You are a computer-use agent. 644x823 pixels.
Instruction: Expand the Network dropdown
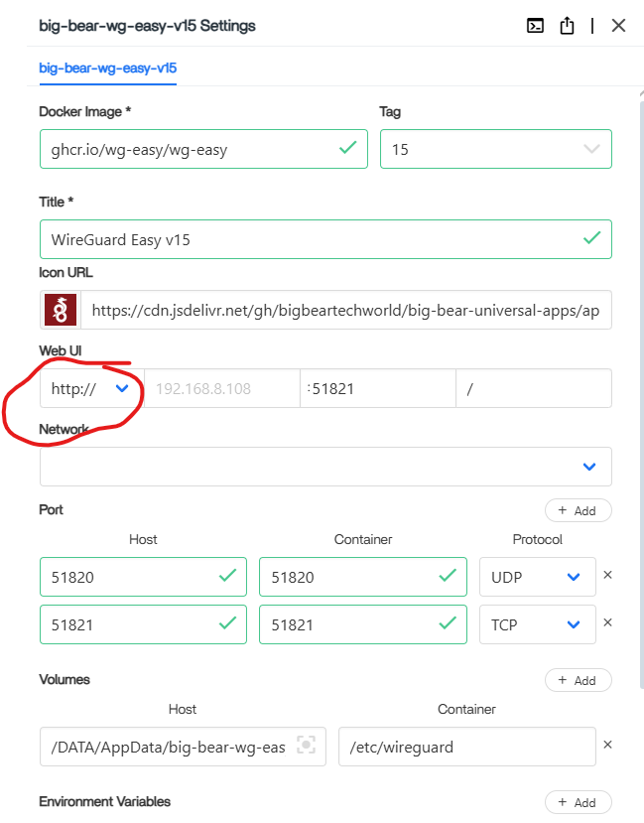[x=325, y=467]
